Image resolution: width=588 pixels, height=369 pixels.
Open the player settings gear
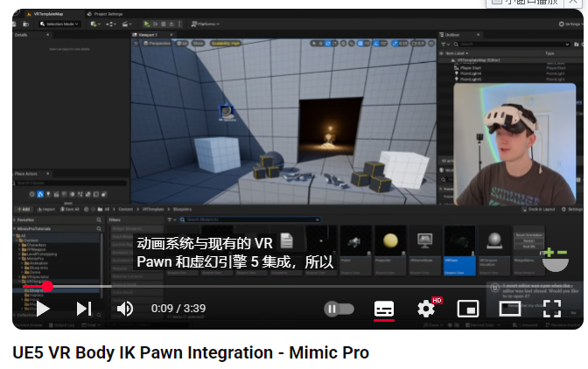point(426,309)
